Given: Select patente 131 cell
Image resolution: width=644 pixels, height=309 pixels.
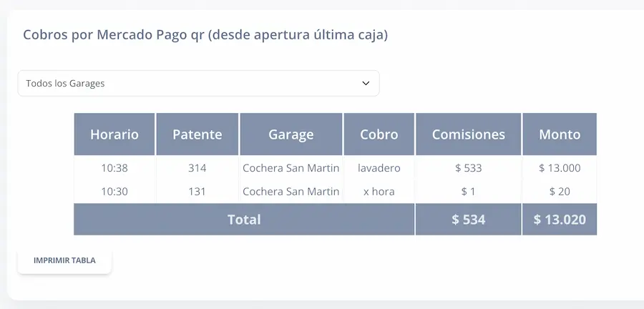Looking at the screenshot, I should (x=197, y=192).
